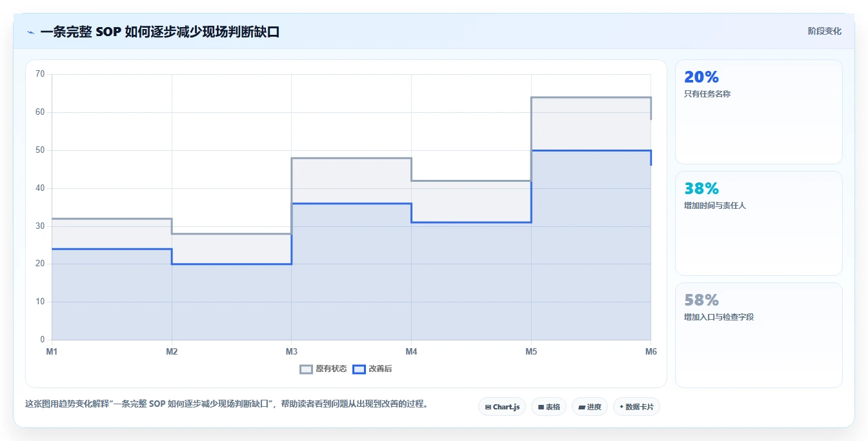Click the M4 axis label
868x441 pixels.
tap(411, 351)
